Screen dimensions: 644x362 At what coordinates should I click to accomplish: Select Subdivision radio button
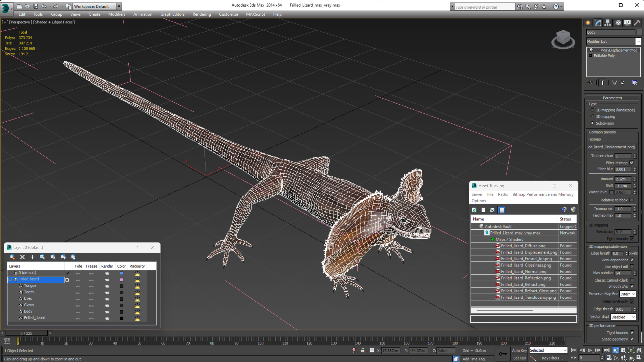[x=592, y=123]
